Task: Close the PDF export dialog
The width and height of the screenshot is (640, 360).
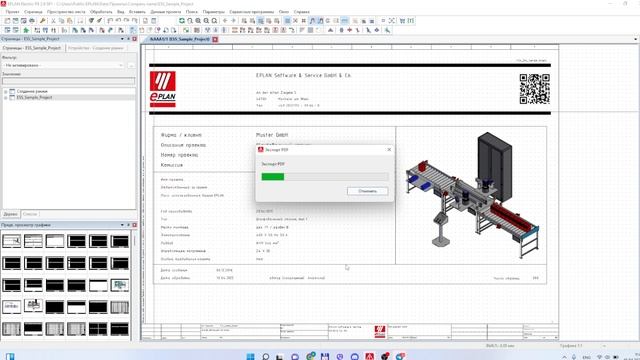Action: 389,150
